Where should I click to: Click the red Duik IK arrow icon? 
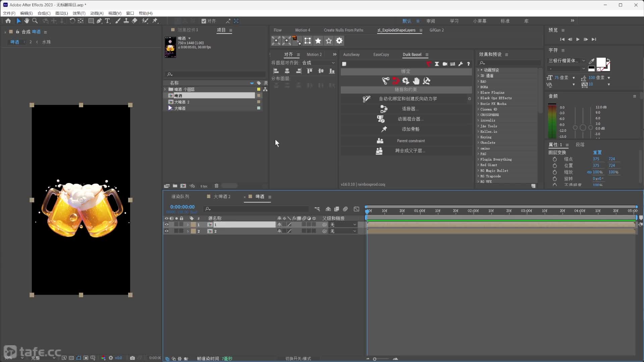pos(396,81)
